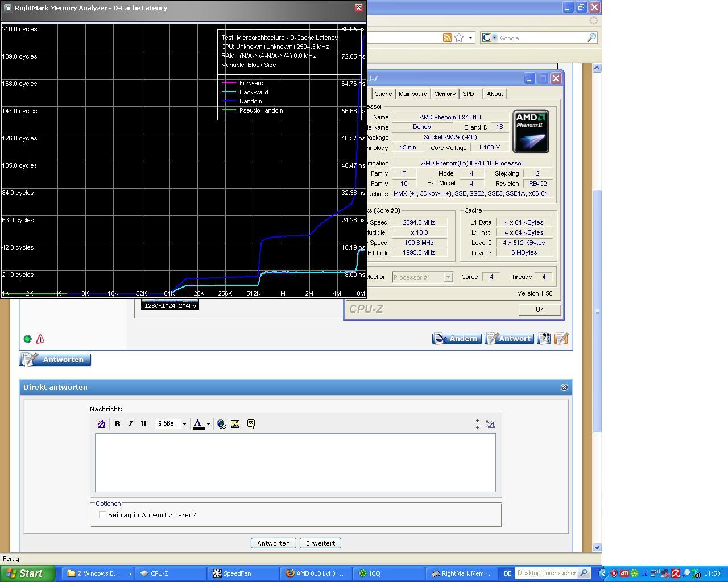This screenshot has width=728, height=582.
Task: Click the OK button in CPU-Z
Action: 540,310
